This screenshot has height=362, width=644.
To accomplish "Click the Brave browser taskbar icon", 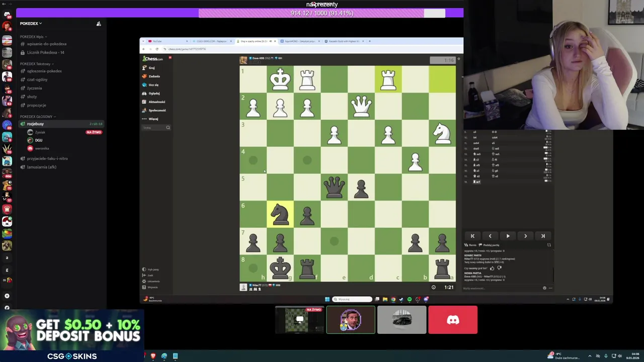I will click(153, 356).
